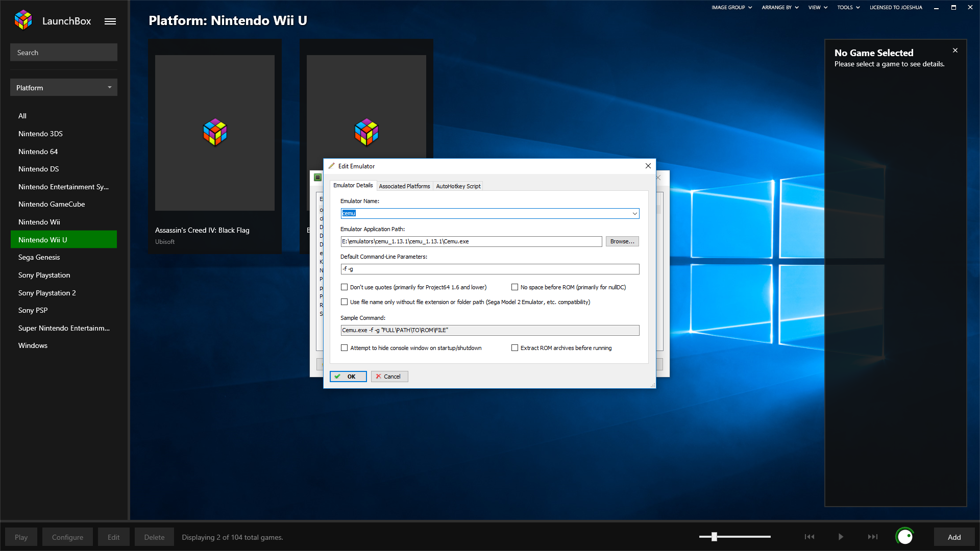Open the Platform filter dropdown
The height and width of the screenshot is (551, 980).
pos(64,88)
